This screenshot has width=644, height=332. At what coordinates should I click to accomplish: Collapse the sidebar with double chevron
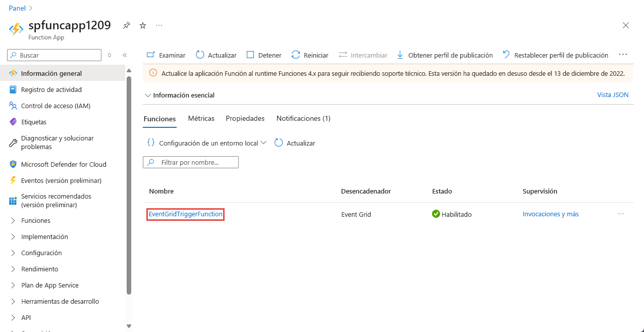[125, 55]
